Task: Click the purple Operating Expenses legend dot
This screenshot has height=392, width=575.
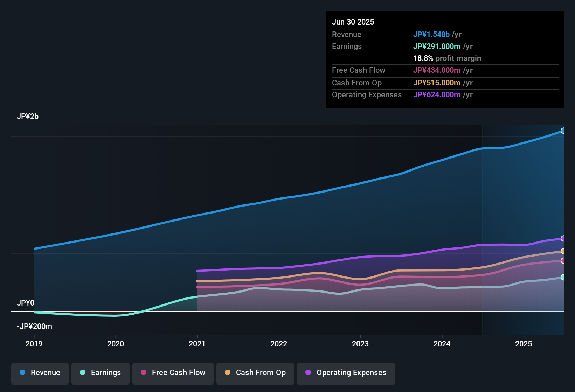Action: coord(308,372)
